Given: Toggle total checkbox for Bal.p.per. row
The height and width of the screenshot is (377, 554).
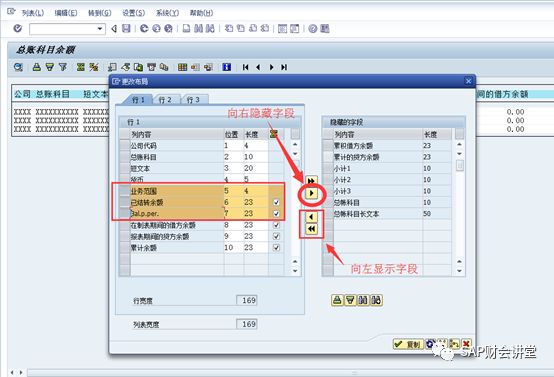Looking at the screenshot, I should point(276,214).
